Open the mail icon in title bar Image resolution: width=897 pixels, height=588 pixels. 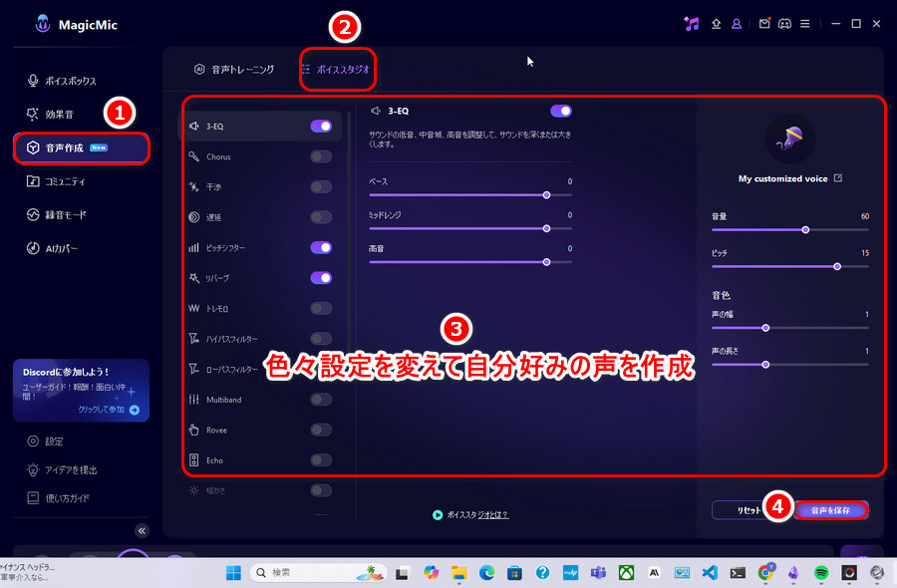(x=764, y=24)
